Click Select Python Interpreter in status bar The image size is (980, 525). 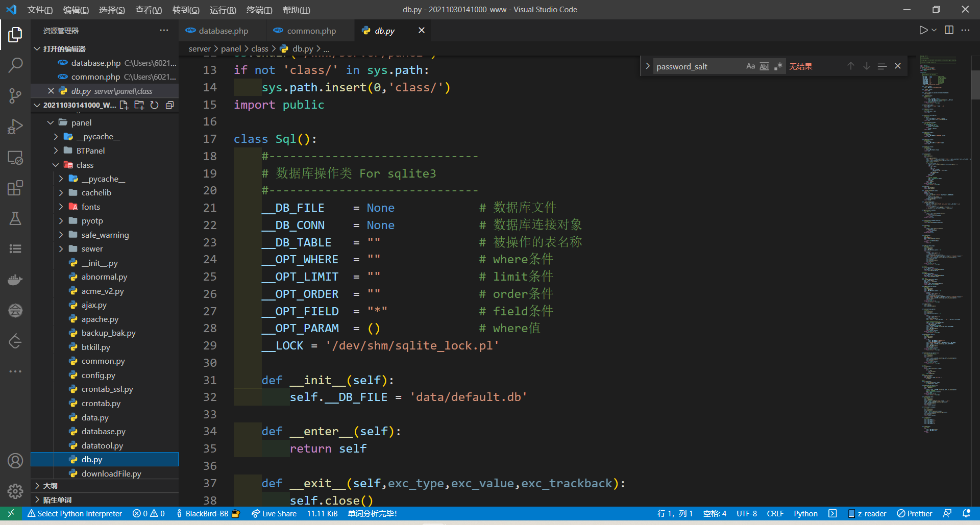coord(75,513)
